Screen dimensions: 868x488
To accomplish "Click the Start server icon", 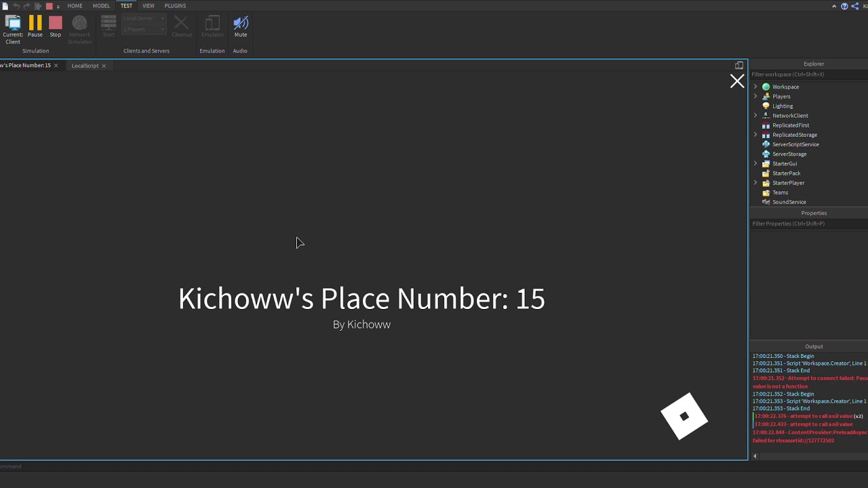I will coord(108,27).
